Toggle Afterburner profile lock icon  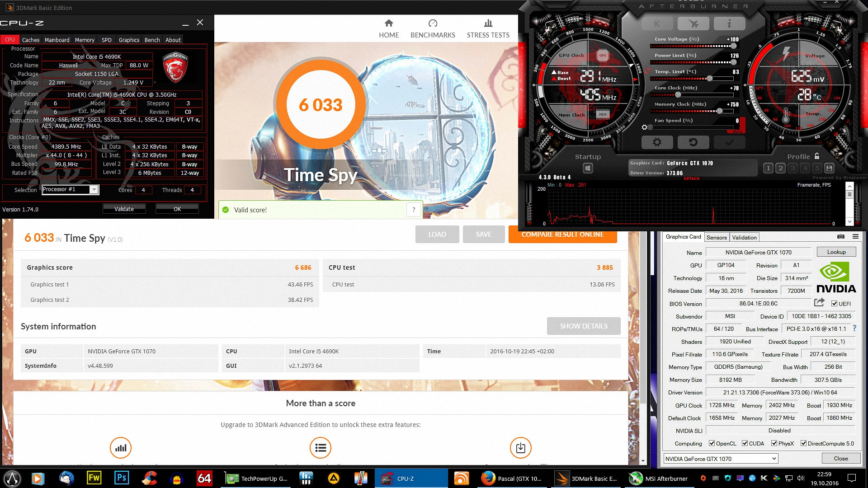click(x=817, y=156)
